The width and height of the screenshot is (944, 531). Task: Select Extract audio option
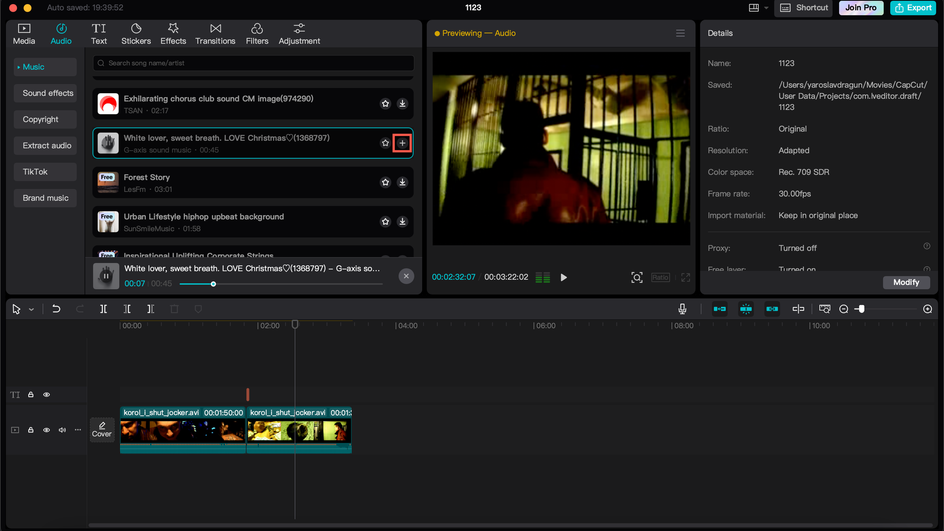[x=45, y=146]
